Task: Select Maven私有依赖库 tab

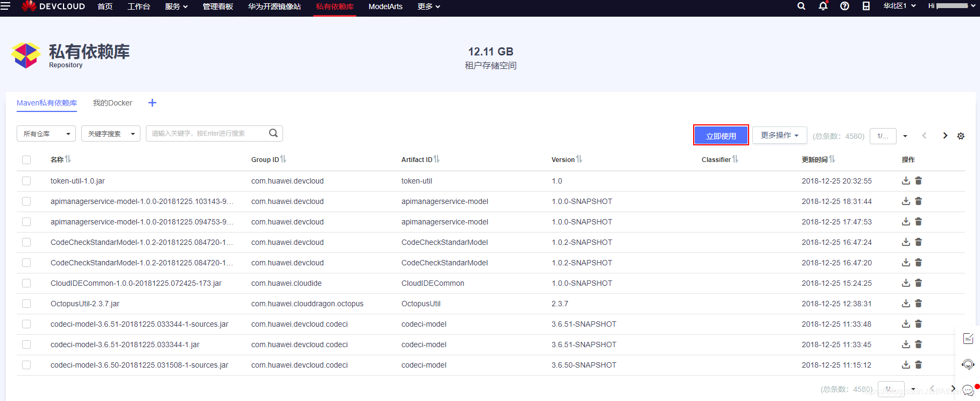Action: pos(47,103)
